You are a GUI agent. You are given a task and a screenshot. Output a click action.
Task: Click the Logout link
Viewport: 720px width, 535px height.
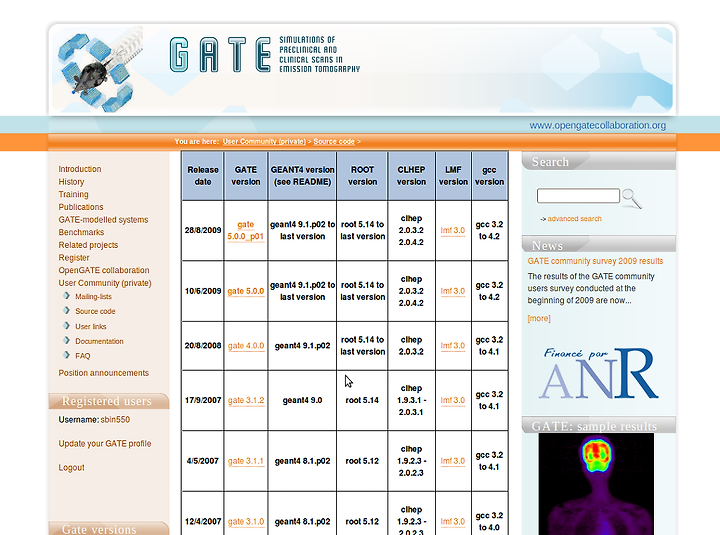pos(71,467)
